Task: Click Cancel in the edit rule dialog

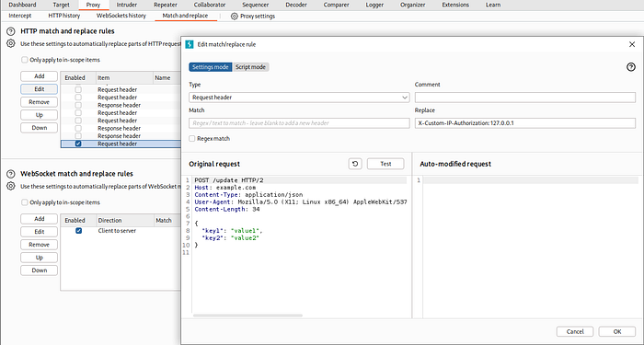Action: (575, 332)
